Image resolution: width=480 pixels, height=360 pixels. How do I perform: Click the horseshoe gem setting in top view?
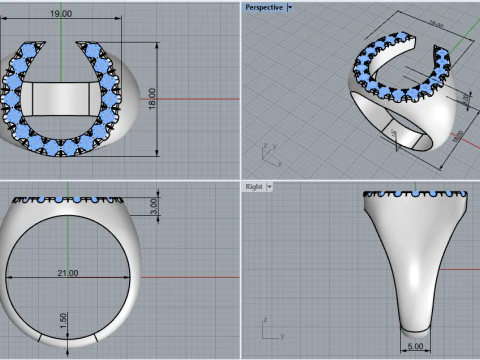click(x=60, y=99)
